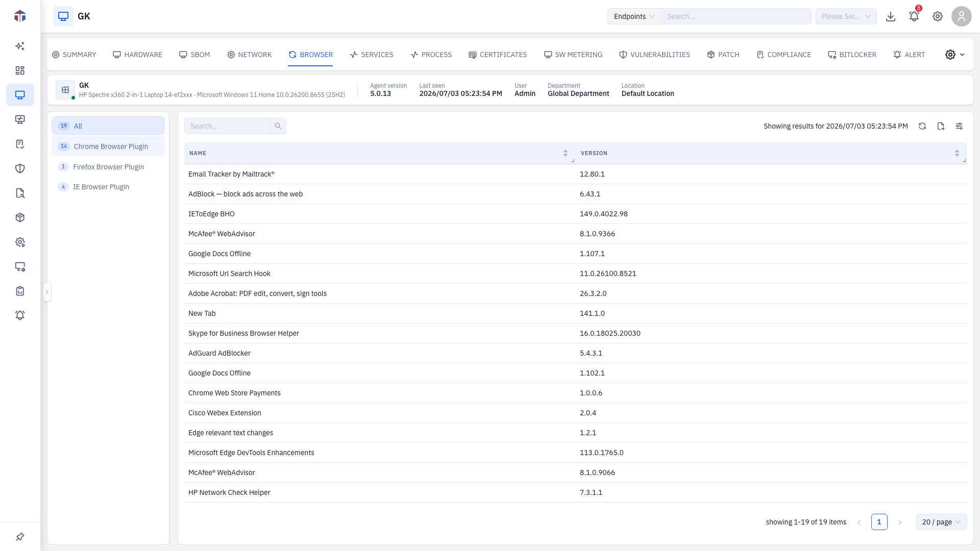
Task: Switch to the HARDWARE tab
Action: pyautogui.click(x=137, y=55)
